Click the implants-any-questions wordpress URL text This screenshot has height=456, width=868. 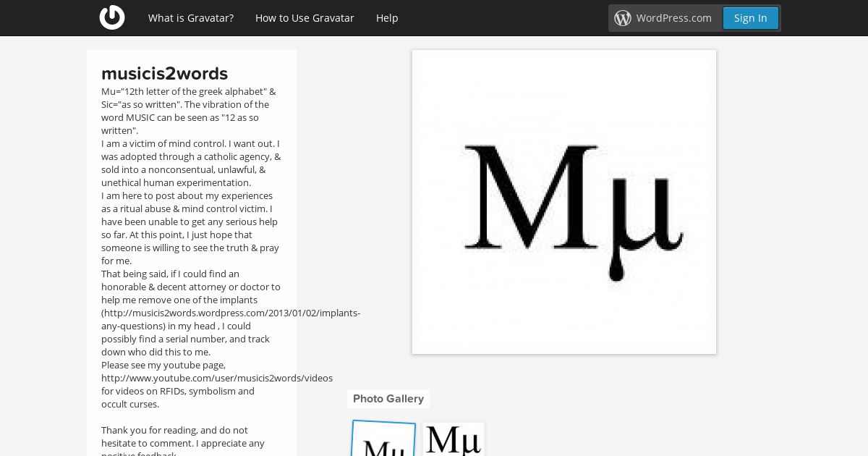click(x=231, y=319)
